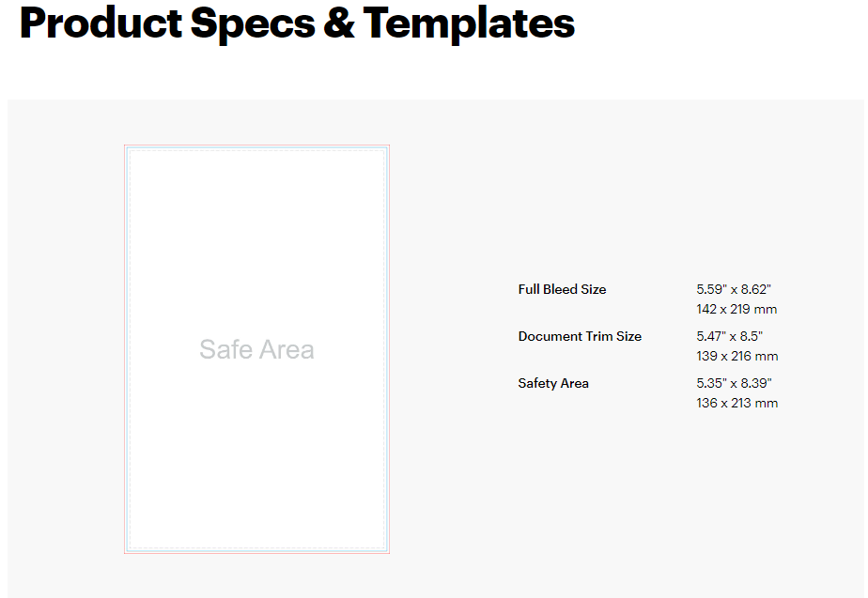Screen dimensions: 868x598
Task: Click the 5.59" x 8.62" bleed dimension
Action: [734, 289]
